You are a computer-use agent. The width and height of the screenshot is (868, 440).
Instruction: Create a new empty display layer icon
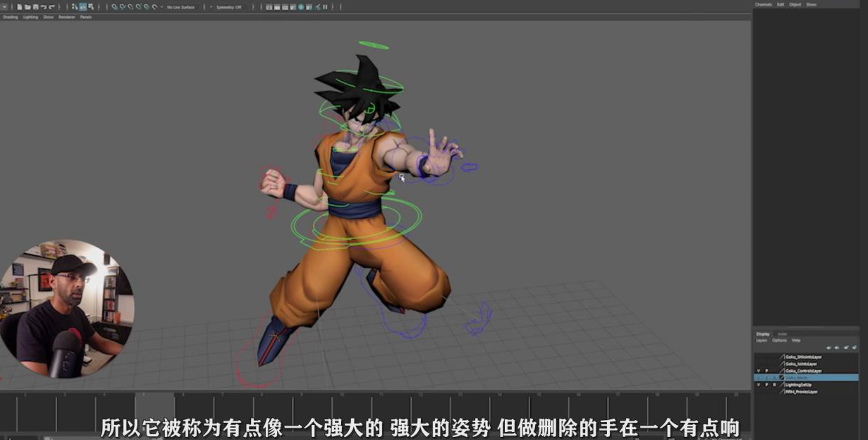point(846,348)
